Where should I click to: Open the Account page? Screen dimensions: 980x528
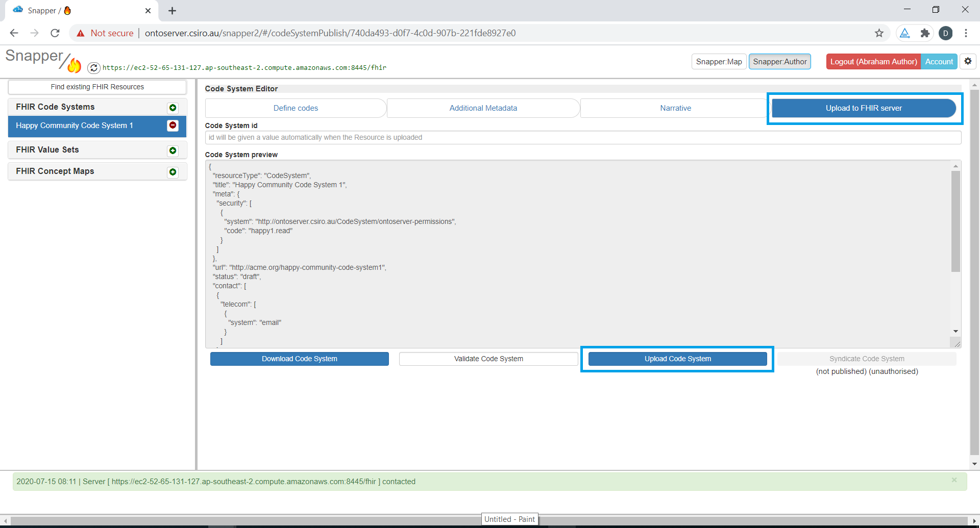(x=939, y=62)
